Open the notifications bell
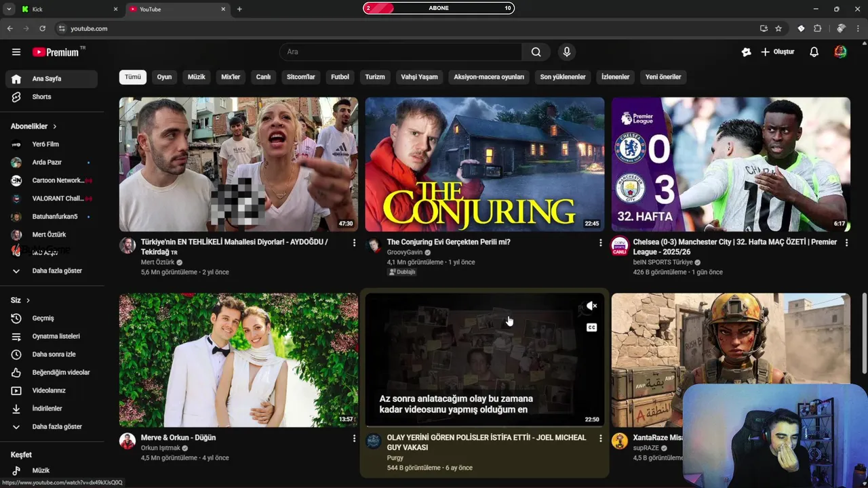 pyautogui.click(x=814, y=52)
